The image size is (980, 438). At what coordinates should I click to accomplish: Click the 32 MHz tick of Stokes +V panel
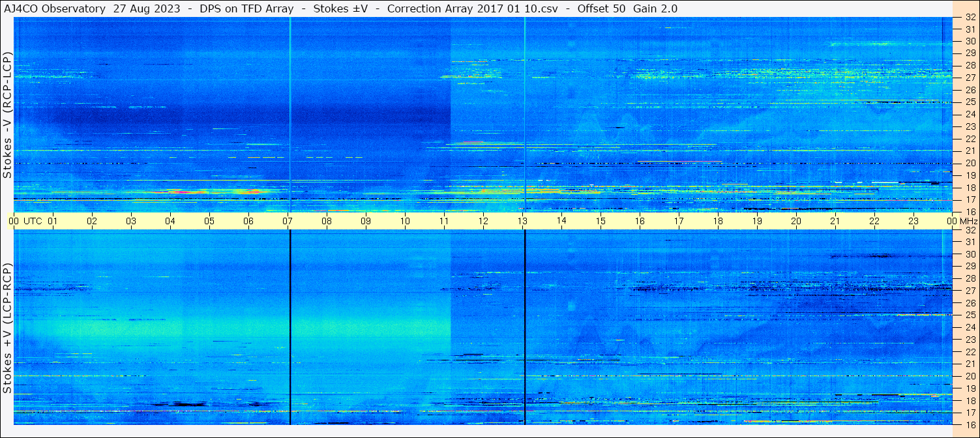[970, 230]
